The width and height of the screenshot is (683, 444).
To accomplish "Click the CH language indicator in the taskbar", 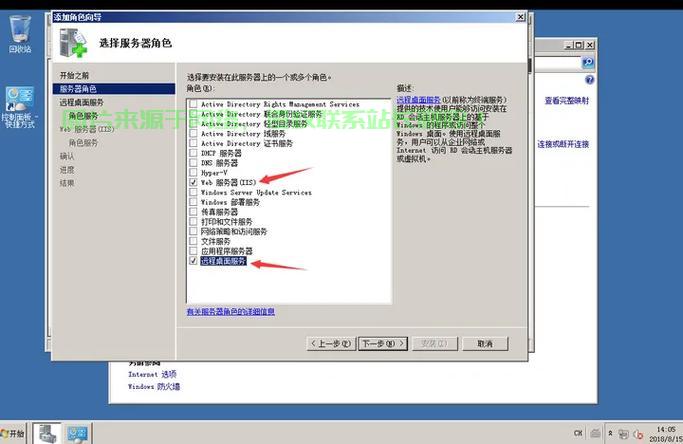I will point(578,433).
